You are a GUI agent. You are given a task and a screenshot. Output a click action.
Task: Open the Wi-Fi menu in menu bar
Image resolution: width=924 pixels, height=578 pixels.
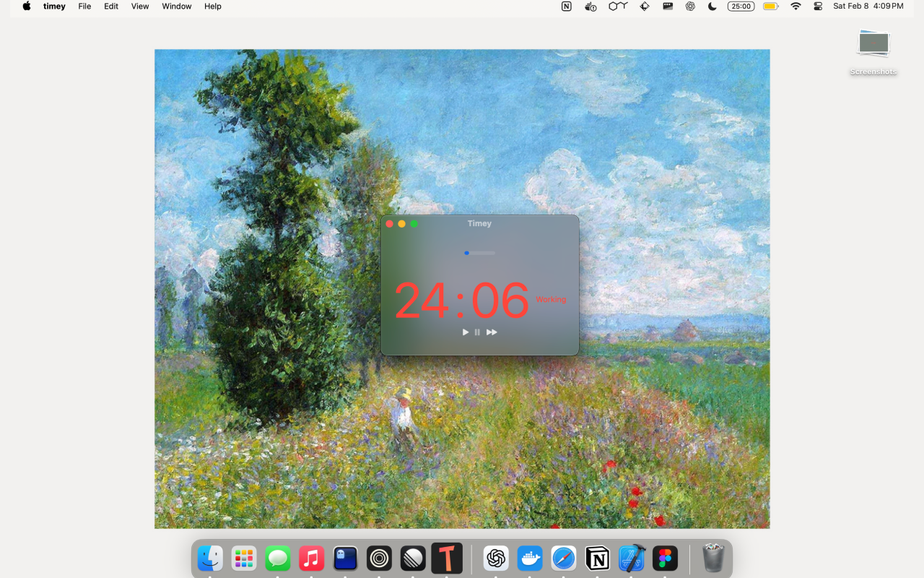click(x=796, y=7)
